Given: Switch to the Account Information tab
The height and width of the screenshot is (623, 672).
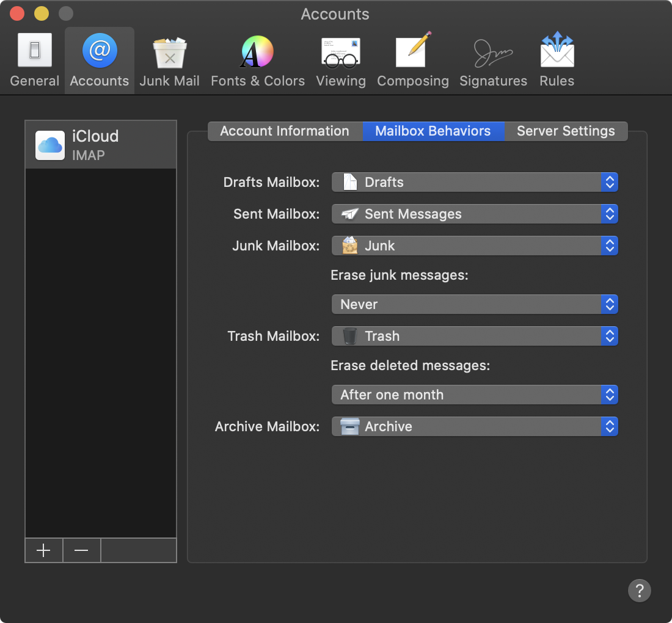Looking at the screenshot, I should coord(285,131).
